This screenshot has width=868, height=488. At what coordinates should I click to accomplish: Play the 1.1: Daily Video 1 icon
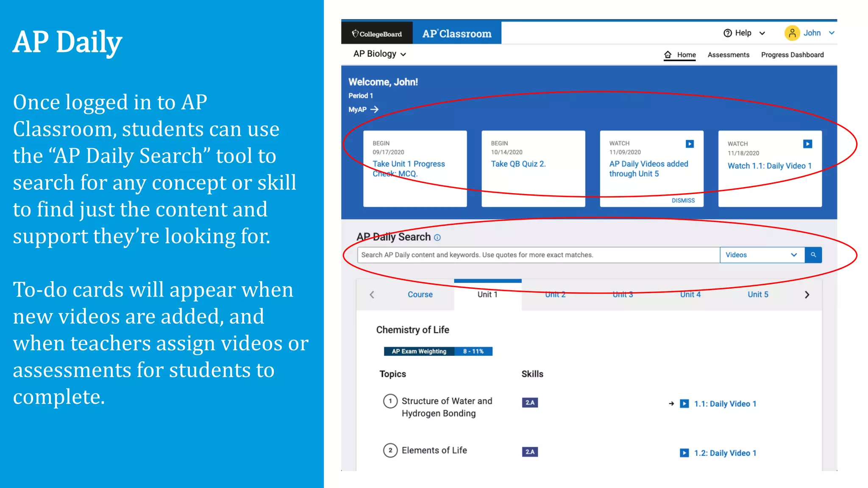(x=684, y=404)
